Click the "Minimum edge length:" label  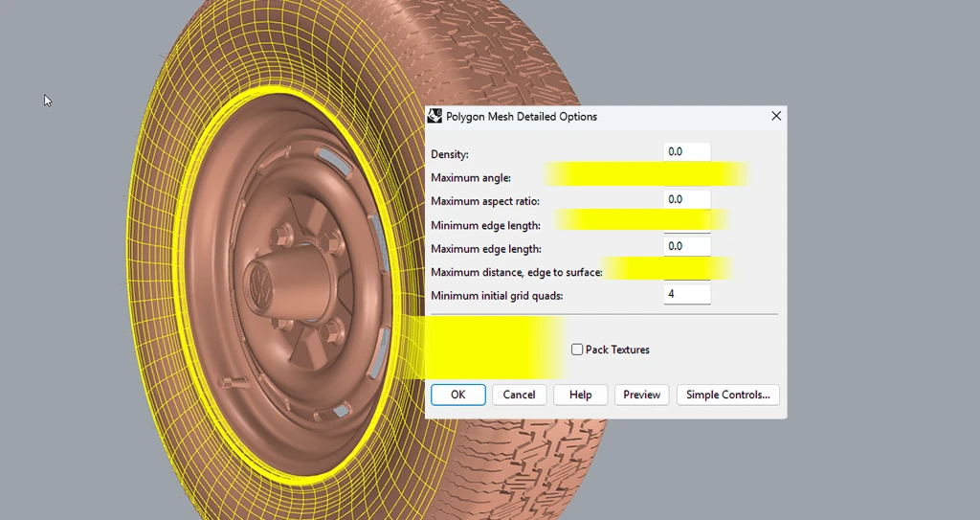[x=485, y=225]
